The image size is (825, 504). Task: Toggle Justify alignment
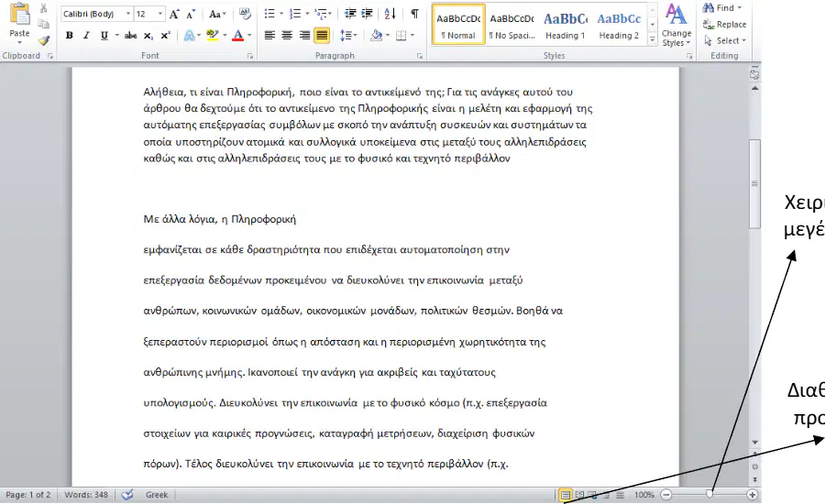pos(322,36)
